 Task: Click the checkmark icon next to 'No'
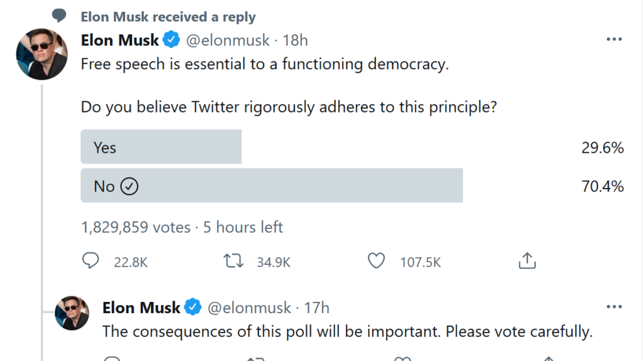pyautogui.click(x=129, y=186)
